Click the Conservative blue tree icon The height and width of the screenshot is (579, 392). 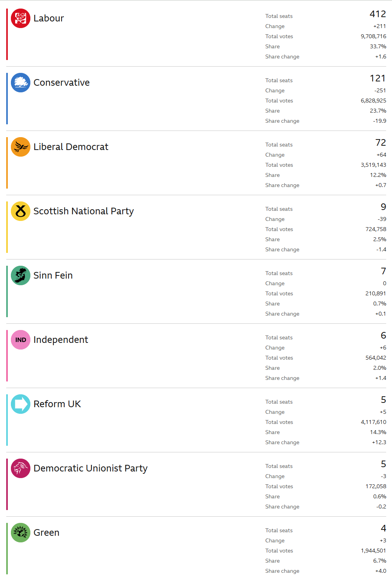pos(21,83)
